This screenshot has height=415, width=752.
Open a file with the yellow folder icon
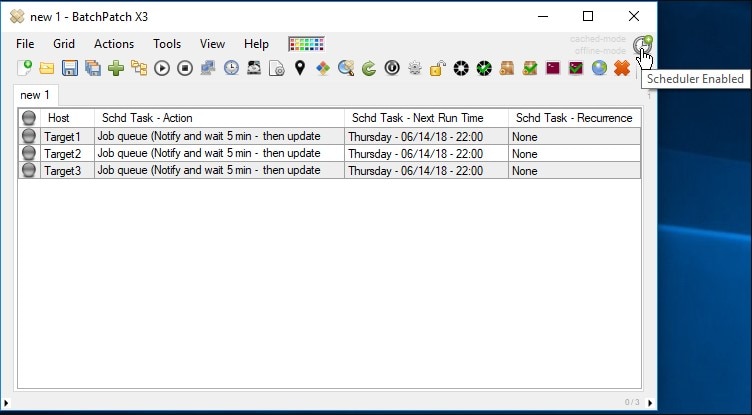[47, 68]
